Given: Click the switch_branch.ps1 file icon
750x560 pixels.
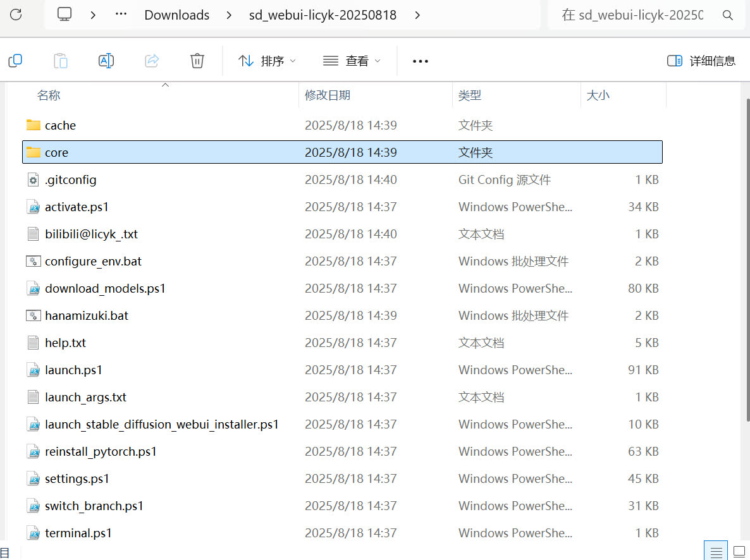Looking at the screenshot, I should [33, 506].
